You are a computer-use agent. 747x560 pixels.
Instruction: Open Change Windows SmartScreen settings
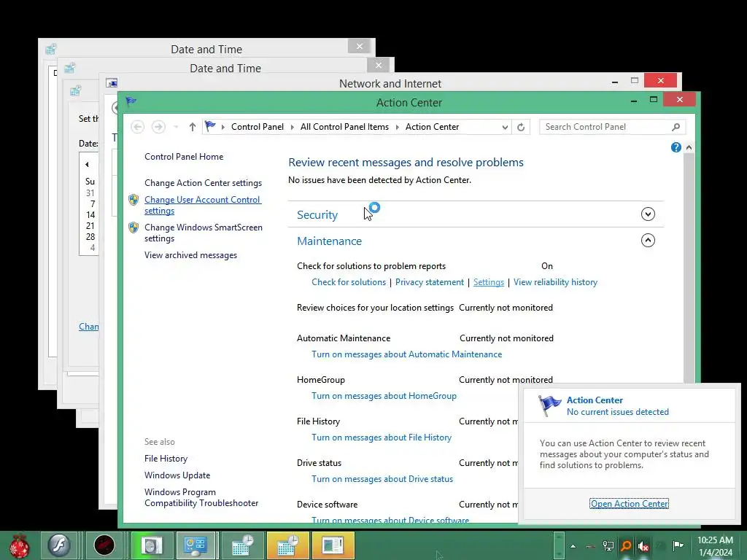pyautogui.click(x=204, y=233)
